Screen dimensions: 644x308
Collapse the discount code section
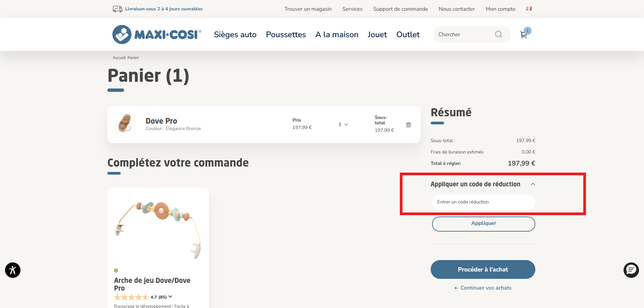pyautogui.click(x=533, y=184)
